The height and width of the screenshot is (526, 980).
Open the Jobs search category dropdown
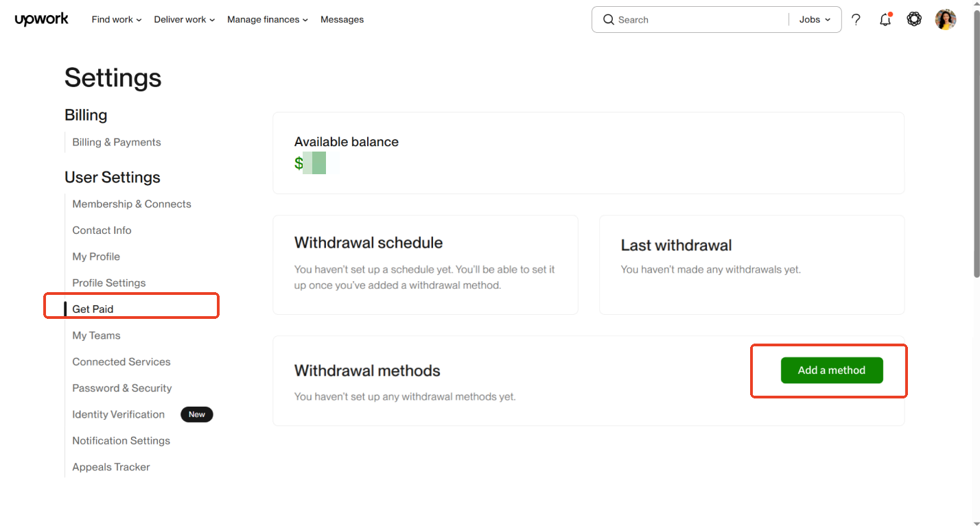click(815, 20)
